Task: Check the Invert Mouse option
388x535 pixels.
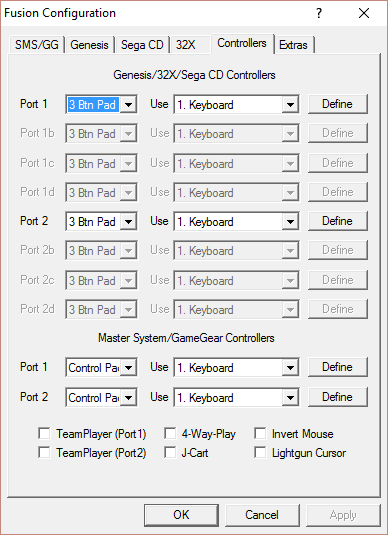Action: pos(260,434)
